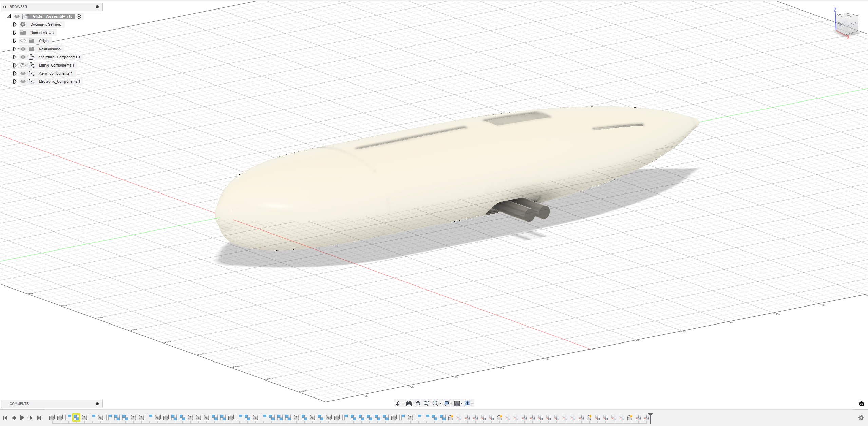Select the Aero_Components:1 tree item
Viewport: 868px width, 426px height.
point(55,73)
